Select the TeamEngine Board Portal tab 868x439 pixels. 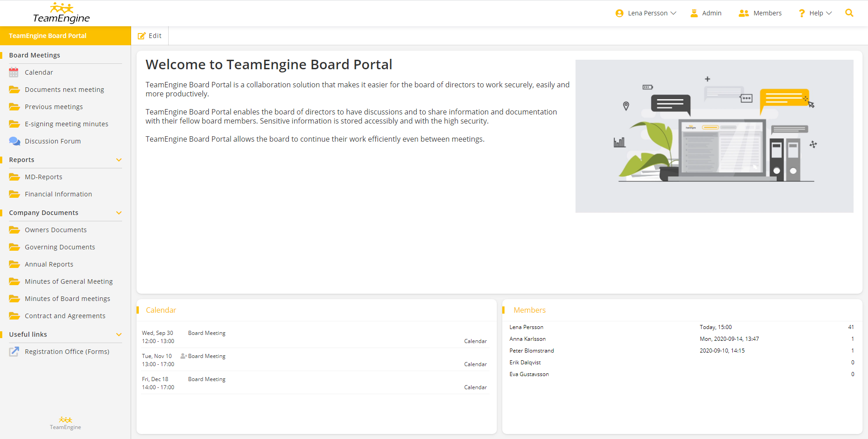tap(66, 36)
